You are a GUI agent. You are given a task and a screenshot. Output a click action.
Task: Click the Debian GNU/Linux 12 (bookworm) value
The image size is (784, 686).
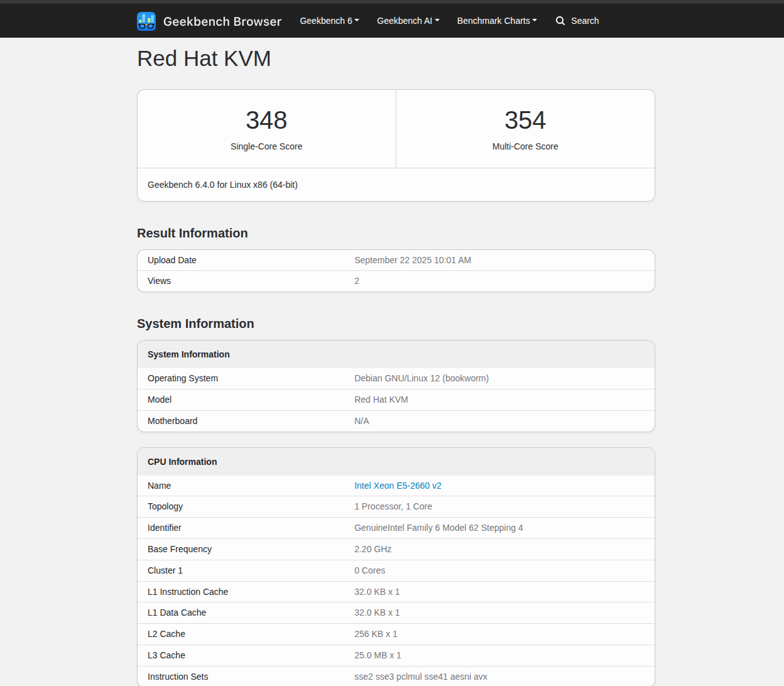(422, 378)
